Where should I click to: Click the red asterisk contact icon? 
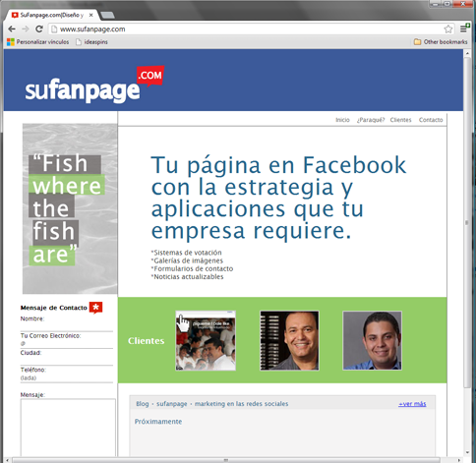tap(95, 308)
